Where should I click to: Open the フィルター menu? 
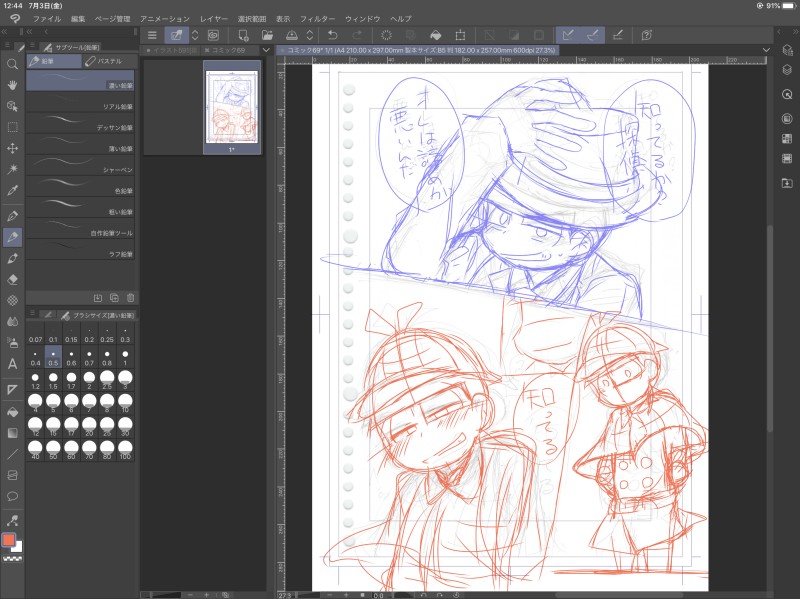coord(317,19)
